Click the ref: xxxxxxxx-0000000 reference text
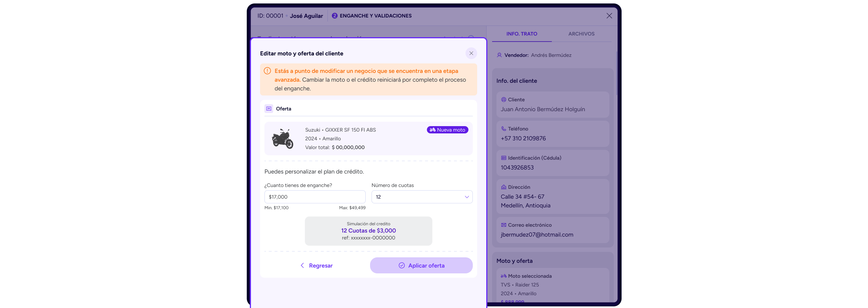The image size is (868, 308). coord(368,238)
